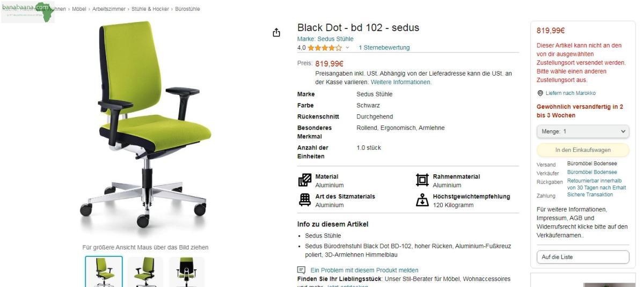Expand the rating dropdown chevron next to stars
Image resolution: width=644 pixels, height=287 pixels.
coord(347,48)
